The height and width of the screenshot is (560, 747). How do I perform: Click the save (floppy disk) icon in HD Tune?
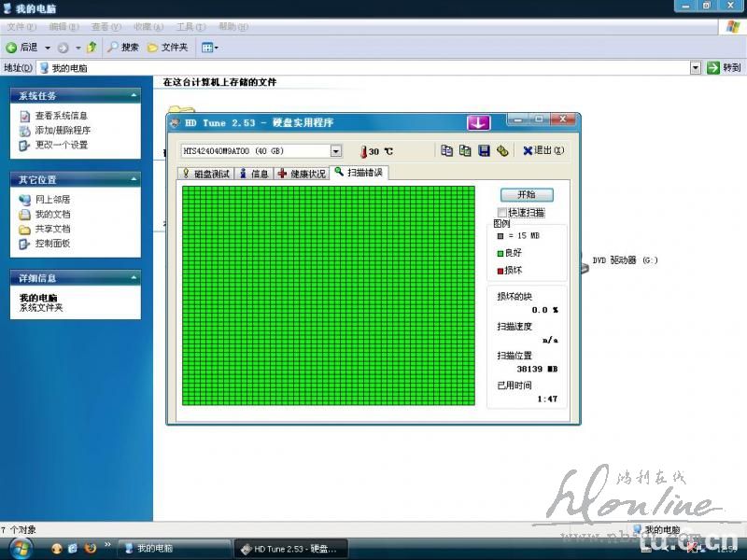point(484,150)
